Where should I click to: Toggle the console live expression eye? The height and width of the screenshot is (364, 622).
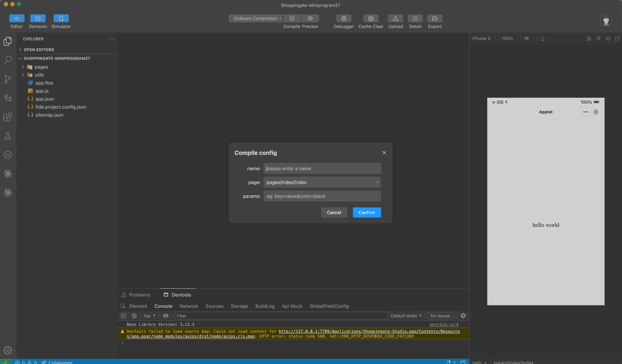[166, 316]
